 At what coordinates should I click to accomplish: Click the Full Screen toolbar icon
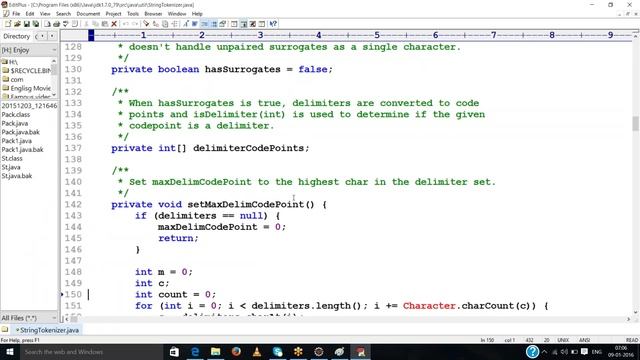(252, 24)
